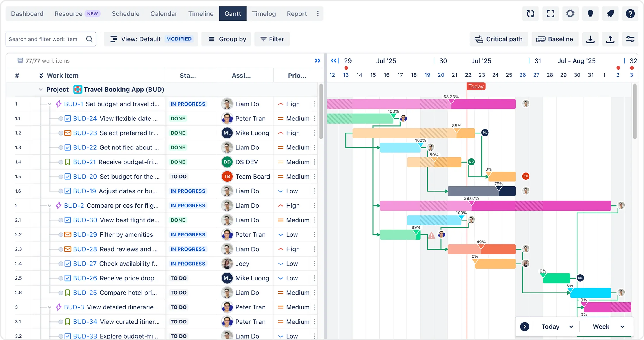Click the BUD-1 epic lightning icon

pyautogui.click(x=58, y=104)
